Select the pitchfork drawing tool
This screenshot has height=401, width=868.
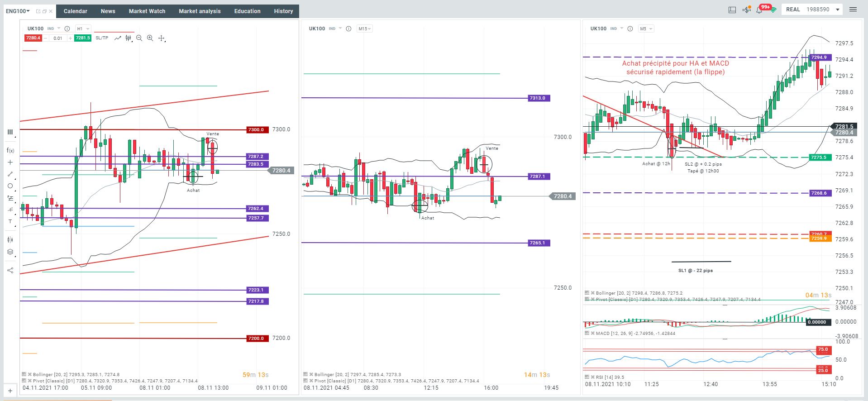tap(10, 210)
